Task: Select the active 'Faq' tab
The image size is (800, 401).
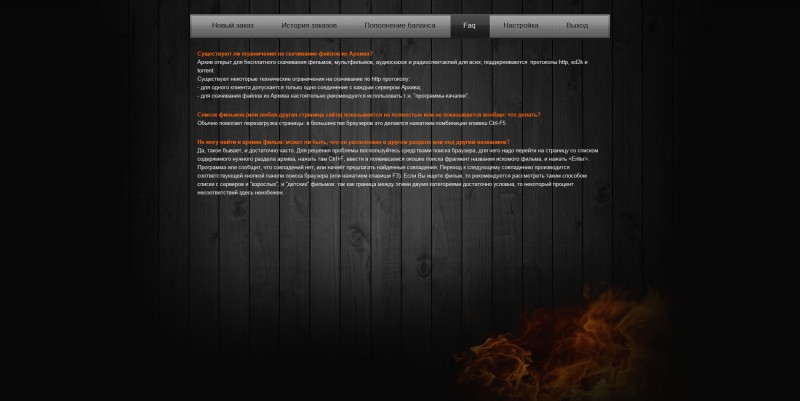Action: [469, 26]
